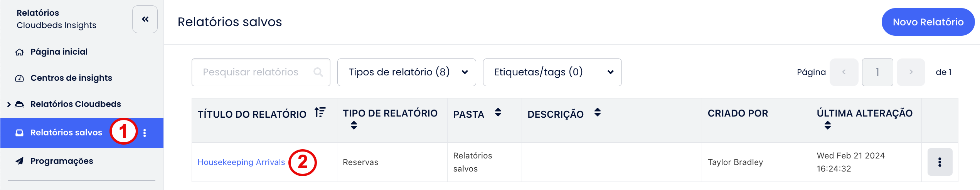Open Centros de insights

point(71,78)
